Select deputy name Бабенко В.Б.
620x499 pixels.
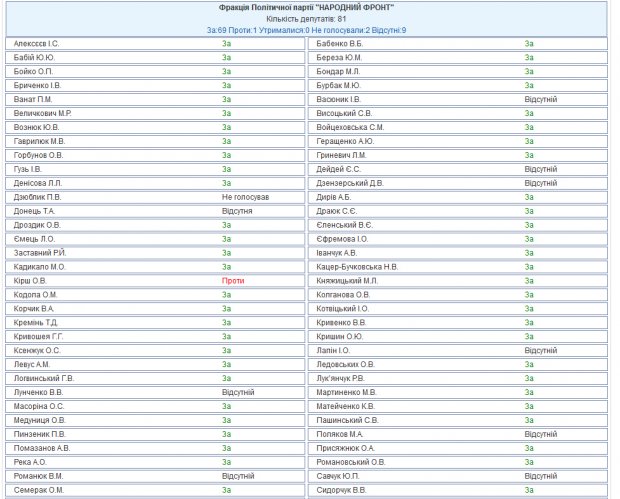[x=339, y=44]
